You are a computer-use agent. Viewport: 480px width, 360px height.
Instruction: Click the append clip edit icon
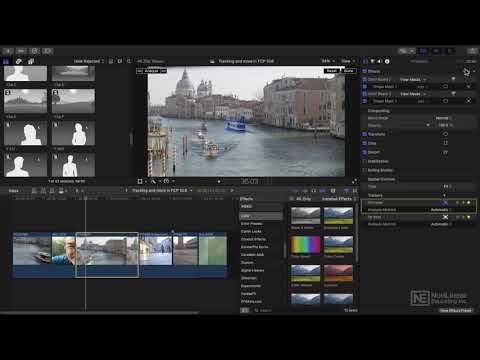coord(52,191)
